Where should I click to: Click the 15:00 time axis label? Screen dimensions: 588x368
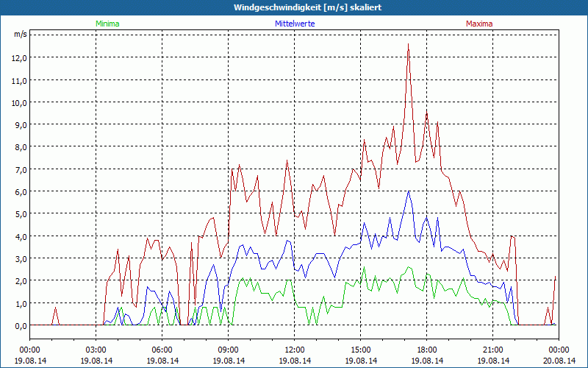pyautogui.click(x=361, y=350)
